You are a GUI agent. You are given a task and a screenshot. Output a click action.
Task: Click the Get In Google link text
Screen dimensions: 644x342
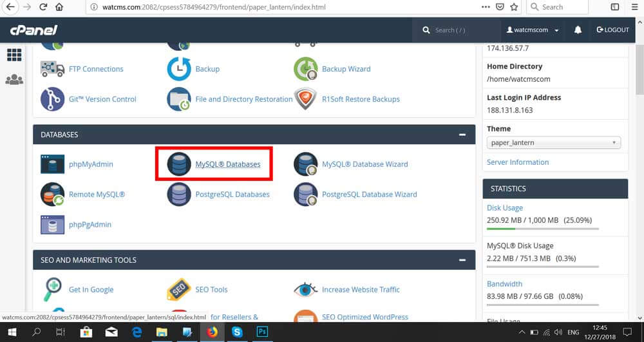pos(91,289)
